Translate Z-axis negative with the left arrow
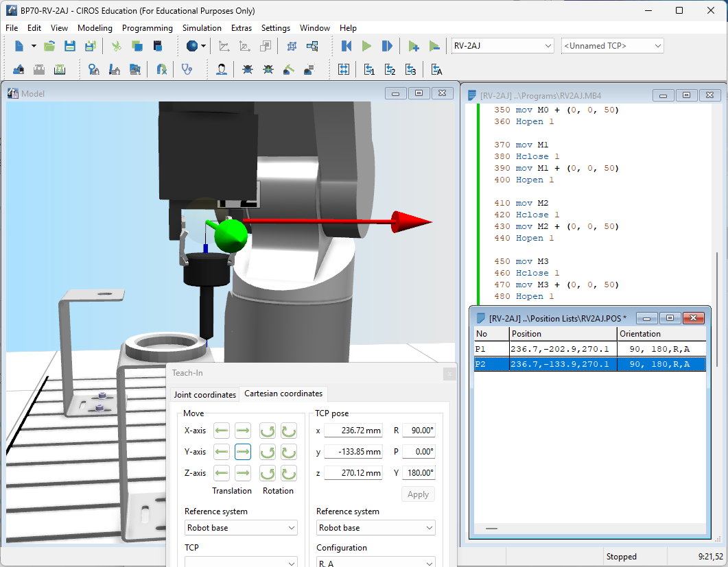Viewport: 728px width, 567px height. 222,473
